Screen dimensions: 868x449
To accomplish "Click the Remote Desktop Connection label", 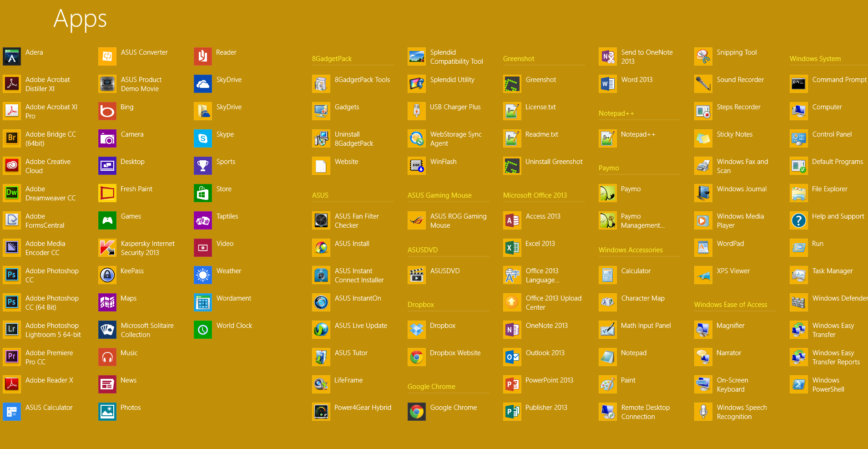I will (x=645, y=412).
